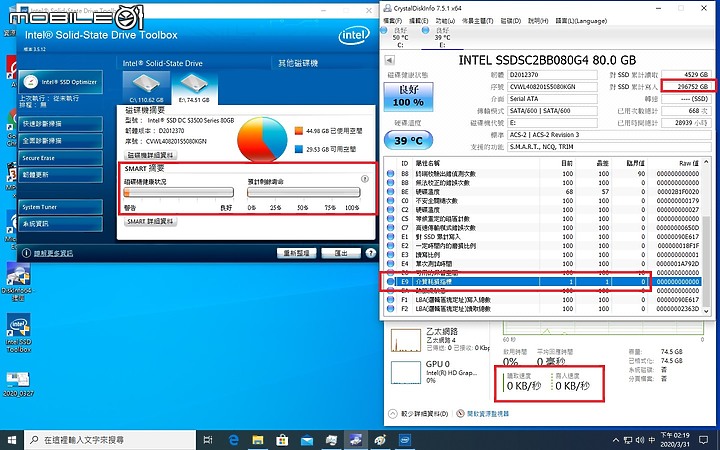Open the DiskInfo64 desktop shortcut
The height and width of the screenshot is (450, 720).
(x=19, y=281)
